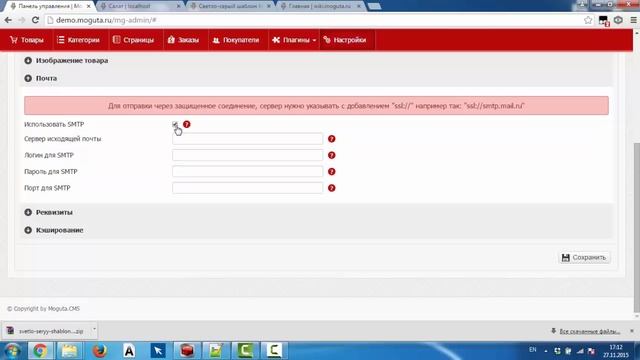Open Chrome from the taskbar
Screen dimensions: 640x360
(x=40, y=351)
